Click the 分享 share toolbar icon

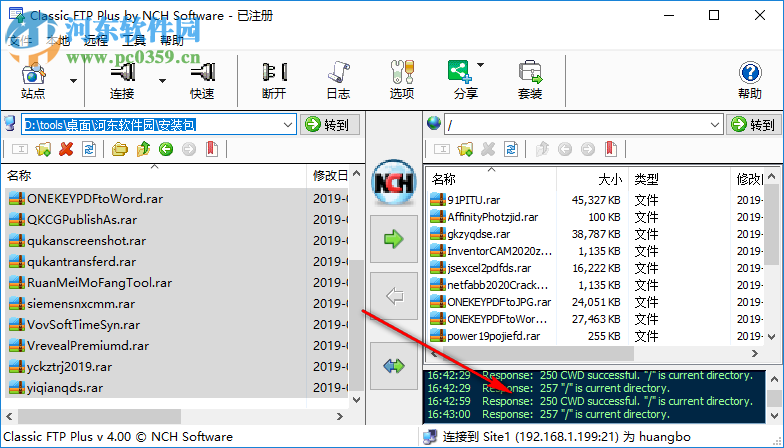pos(466,80)
